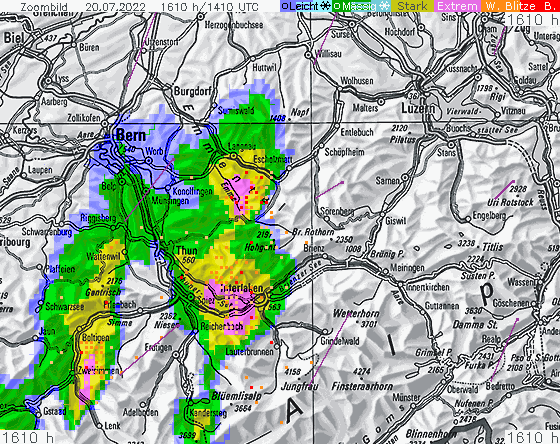
Task: Click the Giswil label
Action: [395, 221]
